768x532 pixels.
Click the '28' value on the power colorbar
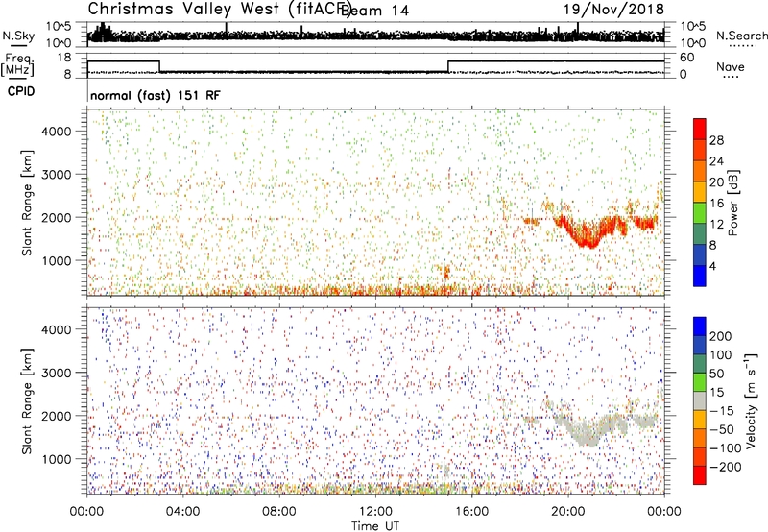tap(716, 140)
